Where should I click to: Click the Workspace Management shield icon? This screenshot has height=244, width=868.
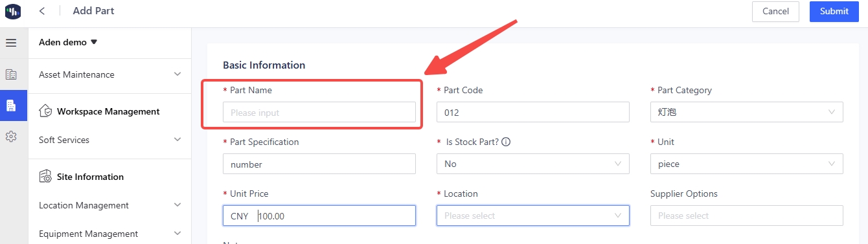tap(45, 111)
